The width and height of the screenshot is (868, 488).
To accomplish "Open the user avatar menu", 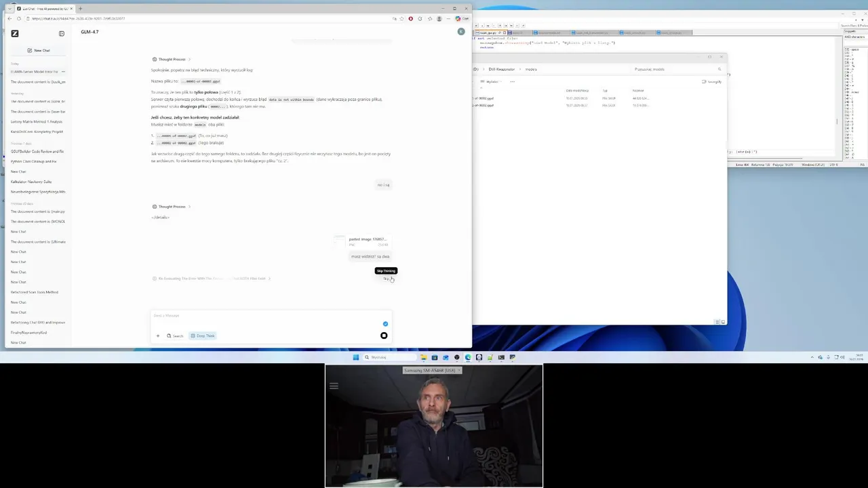I will coord(461,32).
